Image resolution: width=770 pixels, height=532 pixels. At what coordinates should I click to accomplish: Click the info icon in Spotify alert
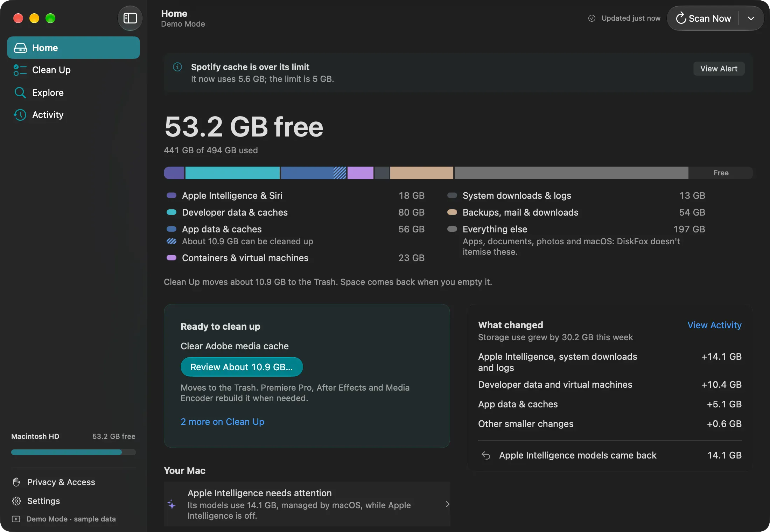177,67
